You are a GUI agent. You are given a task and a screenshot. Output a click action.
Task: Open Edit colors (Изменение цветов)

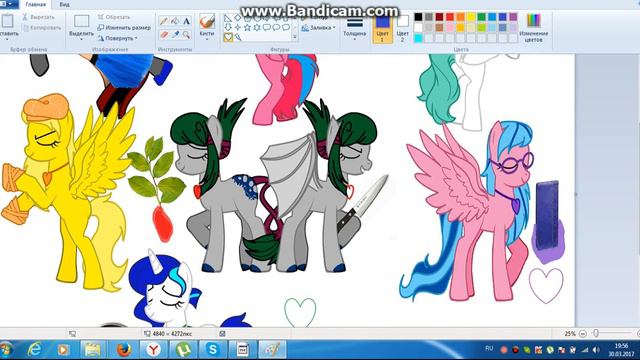pos(533,28)
